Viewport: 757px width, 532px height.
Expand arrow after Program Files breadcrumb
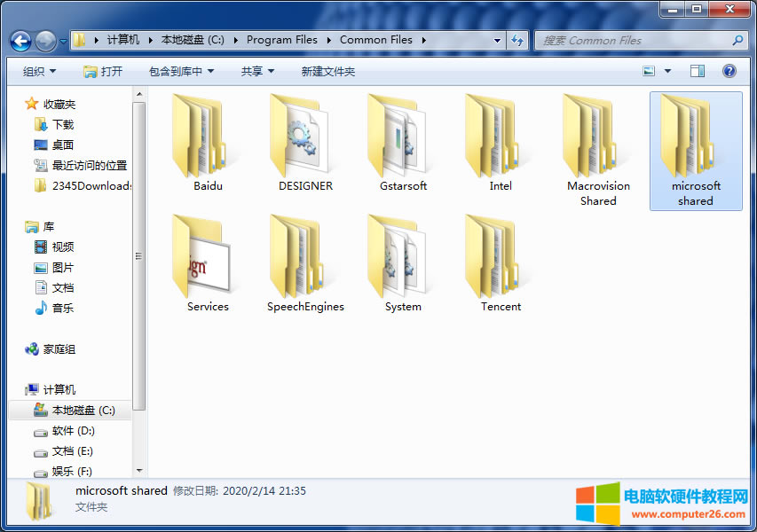pyautogui.click(x=328, y=40)
